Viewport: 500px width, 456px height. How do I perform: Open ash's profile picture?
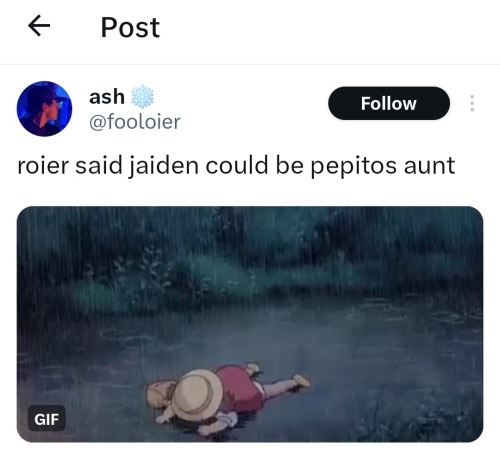(x=44, y=109)
